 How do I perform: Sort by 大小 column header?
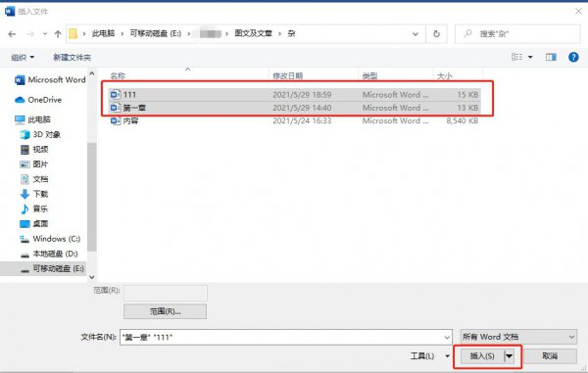[445, 75]
